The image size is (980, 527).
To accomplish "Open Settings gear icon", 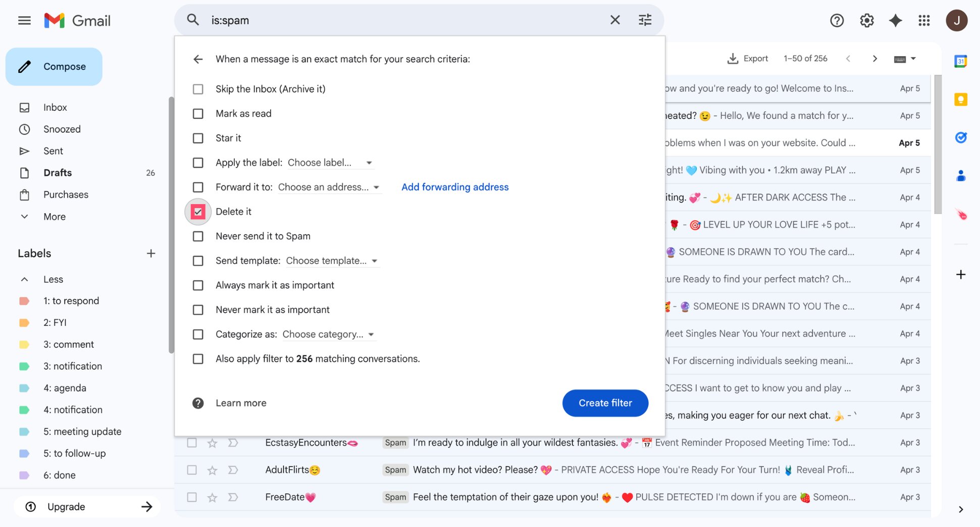I will point(867,21).
